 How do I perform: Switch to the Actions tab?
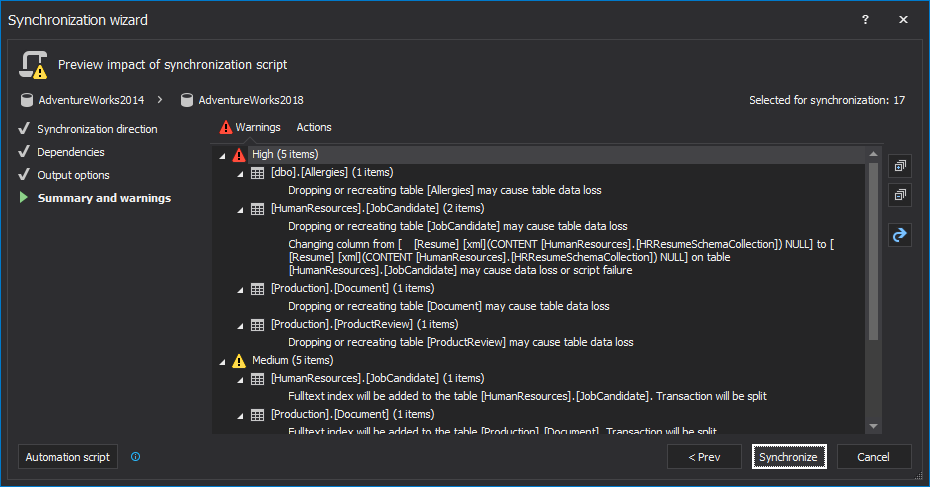click(313, 127)
